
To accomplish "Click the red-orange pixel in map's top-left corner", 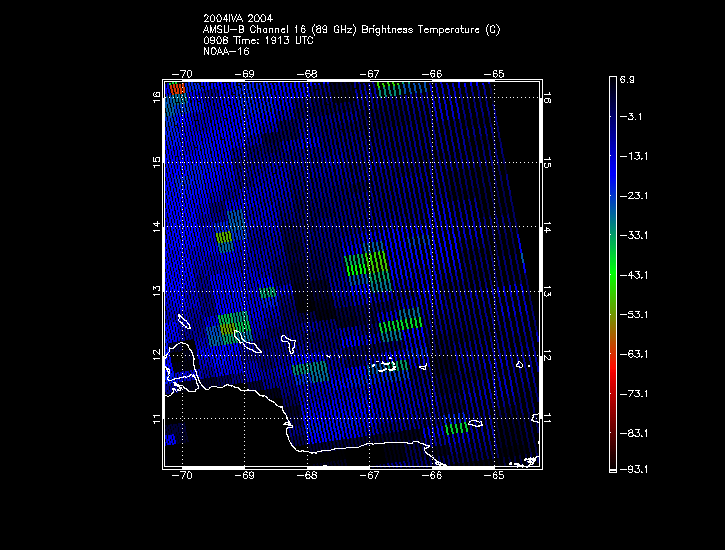I will (x=177, y=89).
